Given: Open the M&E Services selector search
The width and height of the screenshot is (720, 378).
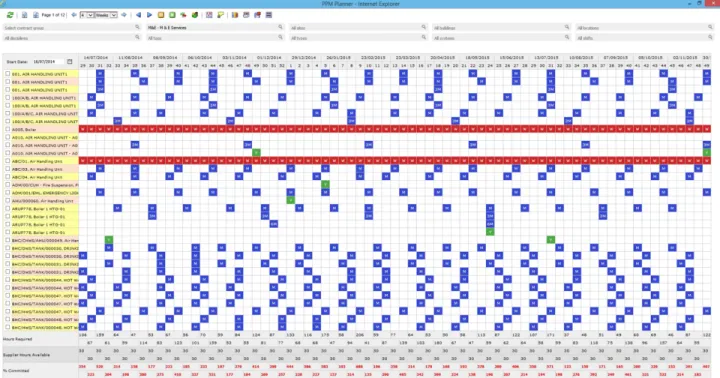Looking at the screenshot, I should 280,28.
